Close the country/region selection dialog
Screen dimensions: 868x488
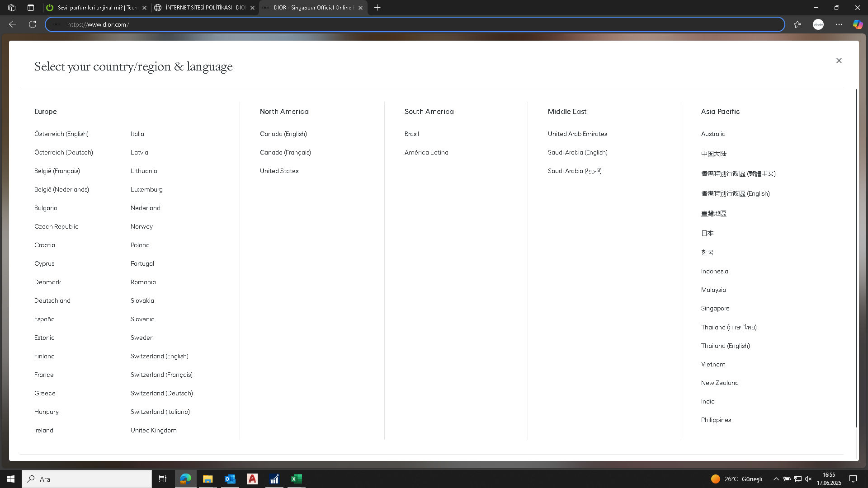click(839, 61)
